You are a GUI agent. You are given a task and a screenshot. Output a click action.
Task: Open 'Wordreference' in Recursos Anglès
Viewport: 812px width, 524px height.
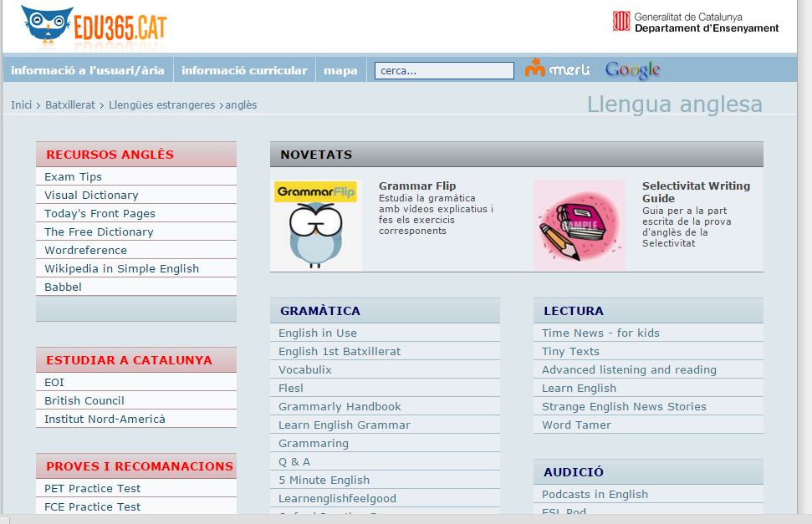85,251
